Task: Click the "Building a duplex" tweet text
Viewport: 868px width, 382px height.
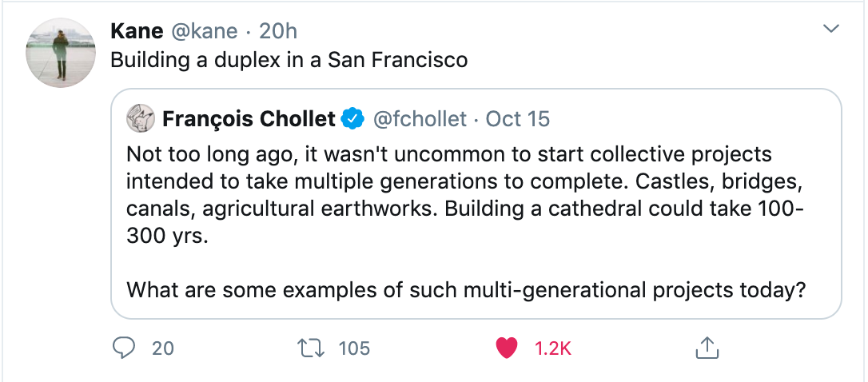Action: coord(289,60)
